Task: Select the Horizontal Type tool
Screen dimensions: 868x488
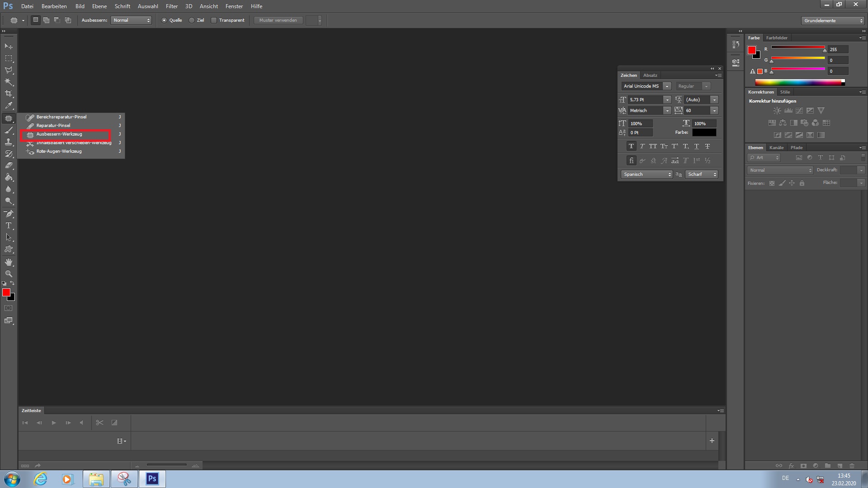Action: tap(9, 226)
